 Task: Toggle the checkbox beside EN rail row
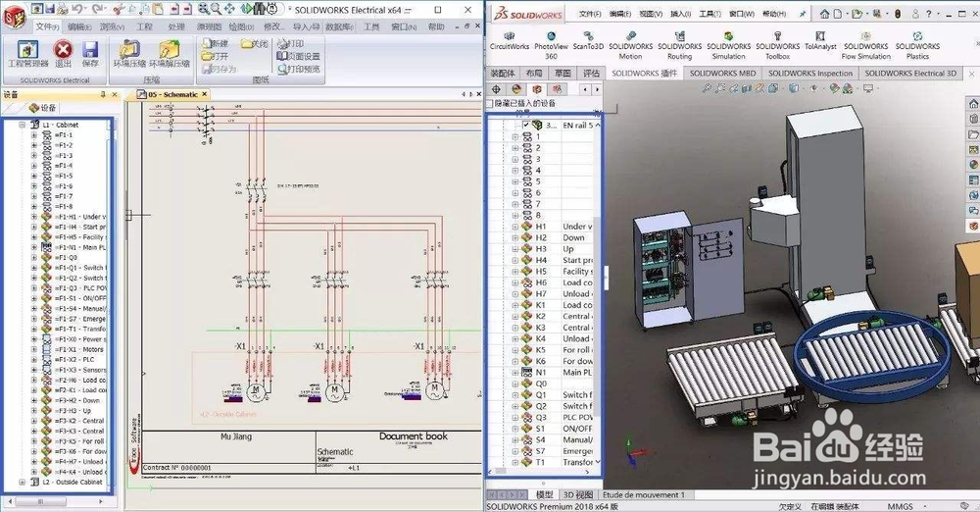click(525, 126)
